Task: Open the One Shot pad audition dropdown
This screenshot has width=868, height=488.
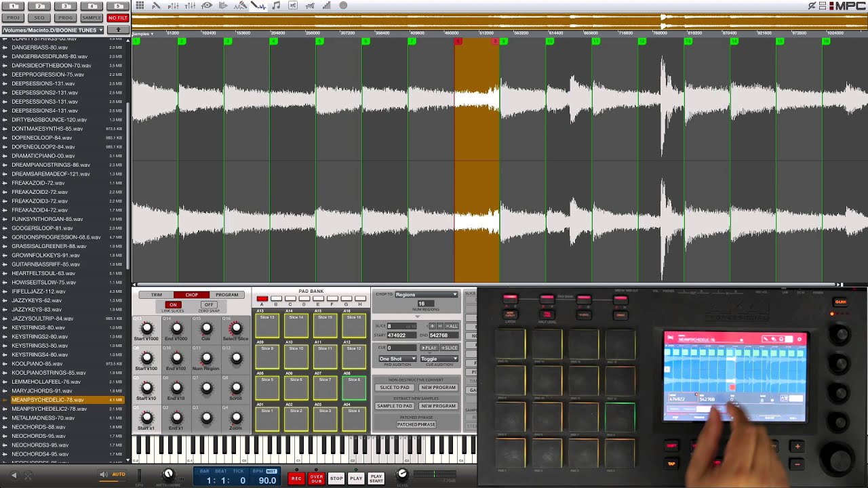Action: (397, 359)
